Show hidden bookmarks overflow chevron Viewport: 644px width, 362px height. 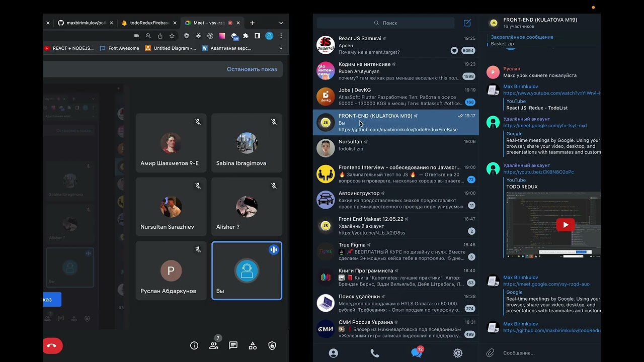(280, 48)
